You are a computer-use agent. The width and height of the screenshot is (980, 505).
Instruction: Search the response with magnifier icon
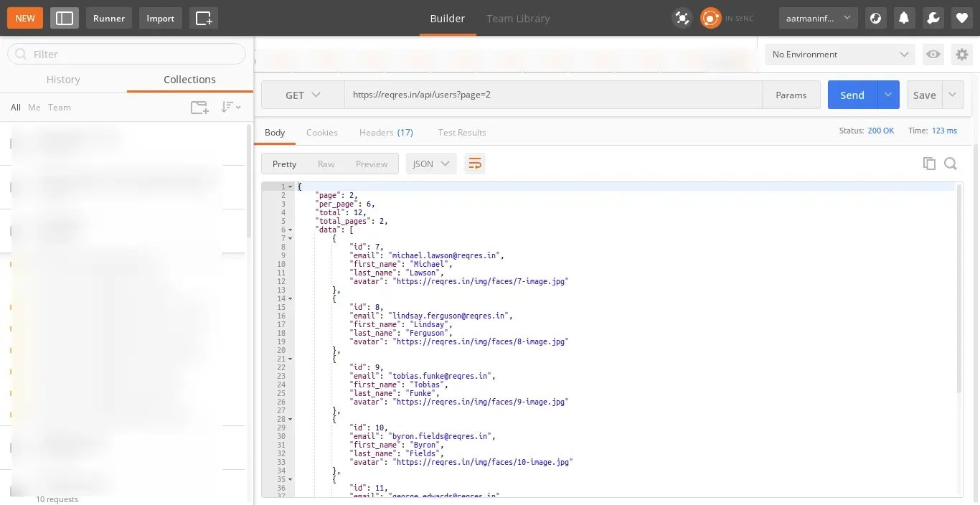[x=951, y=164]
